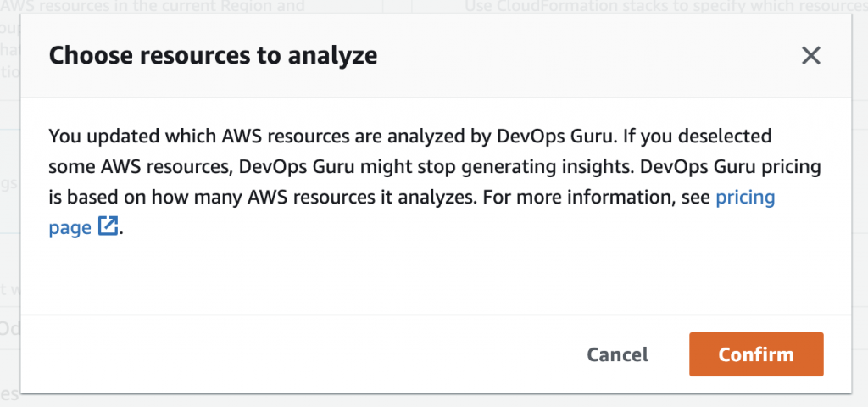868x407 pixels.
Task: Choose the gray Cancel text button
Action: pyautogui.click(x=617, y=354)
